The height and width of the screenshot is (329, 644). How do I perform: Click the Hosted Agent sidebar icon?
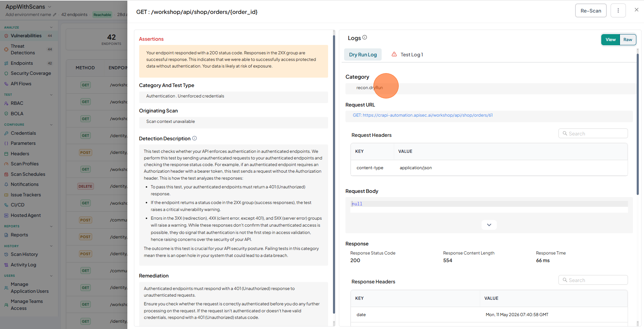coord(6,216)
